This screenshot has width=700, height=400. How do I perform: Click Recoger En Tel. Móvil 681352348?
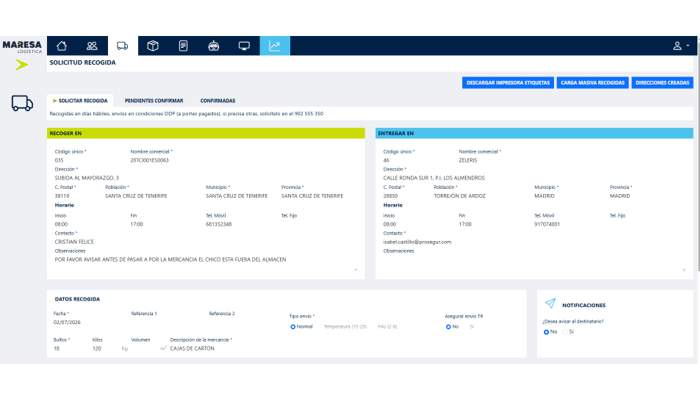point(240,225)
